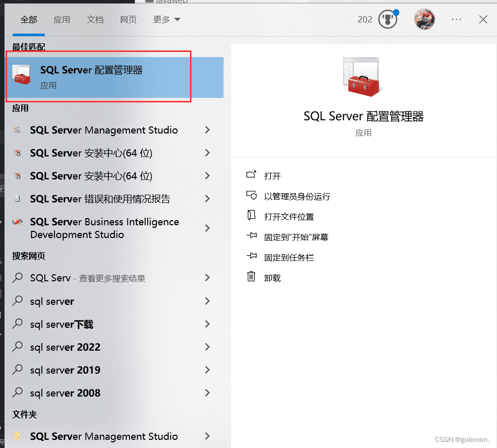Click magnifier icon beside sql server下载

(17, 324)
